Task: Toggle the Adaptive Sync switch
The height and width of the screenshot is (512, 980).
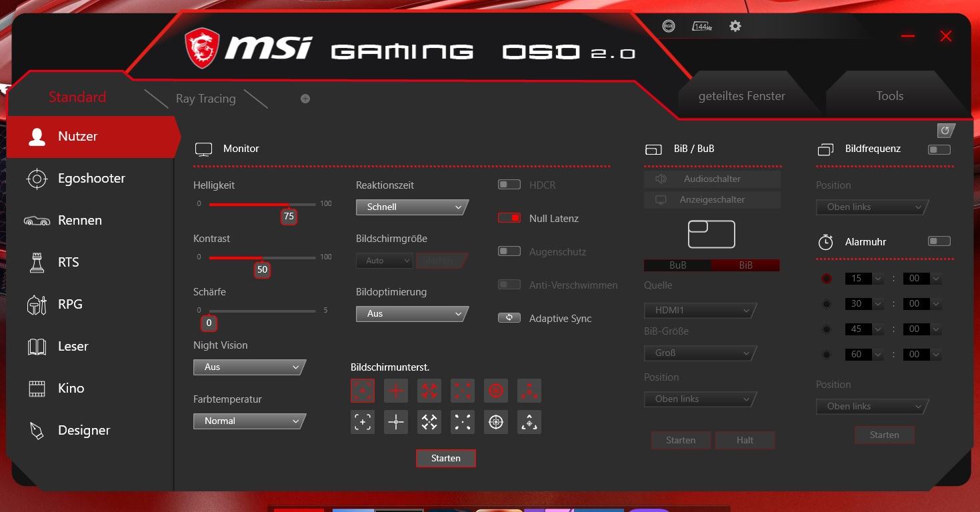Action: (509, 318)
